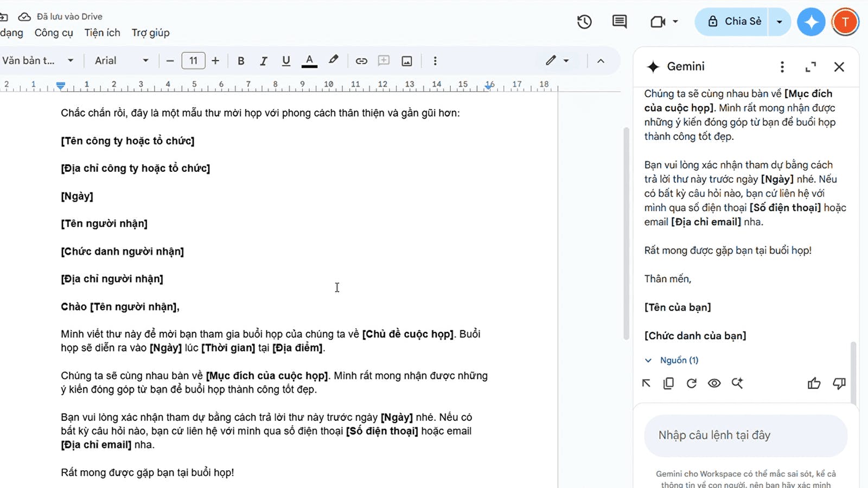Add a comment from the toolbar

tap(384, 61)
